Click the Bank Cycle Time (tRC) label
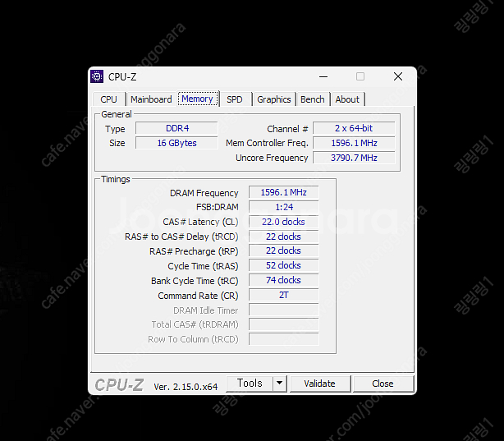 click(195, 281)
